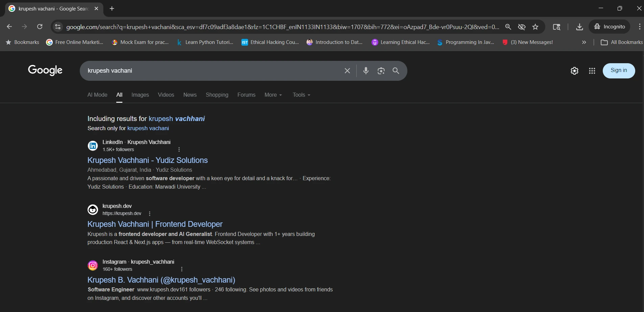The height and width of the screenshot is (312, 644).
Task: Click the krupesh vachhani suggested spelling link
Action: [x=177, y=119]
